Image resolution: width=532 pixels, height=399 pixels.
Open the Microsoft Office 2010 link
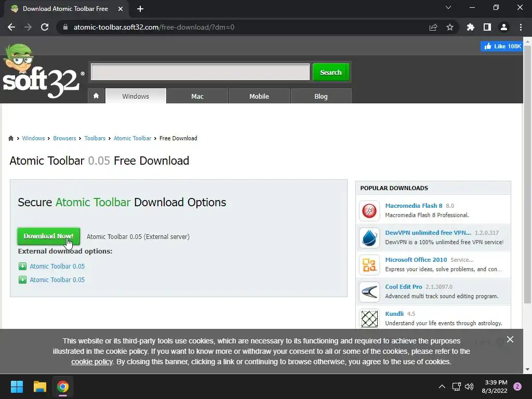tap(416, 260)
